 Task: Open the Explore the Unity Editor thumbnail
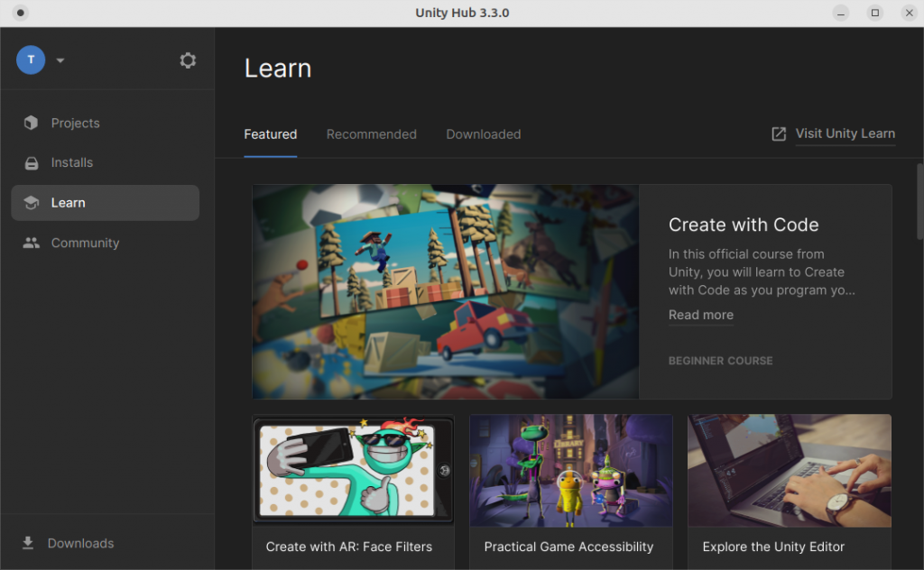coord(790,470)
